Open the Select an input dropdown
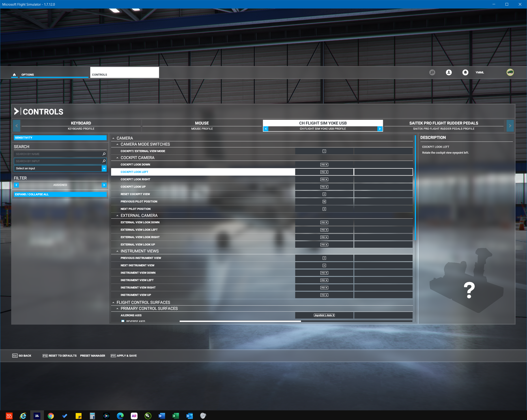The width and height of the screenshot is (527, 420). coord(60,168)
